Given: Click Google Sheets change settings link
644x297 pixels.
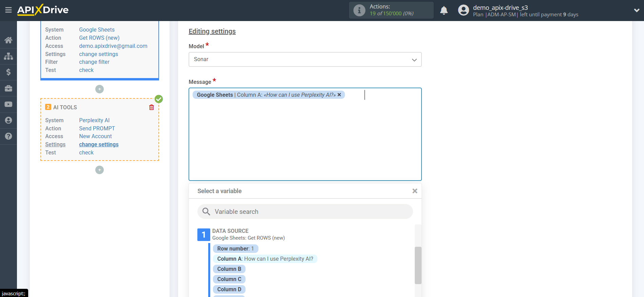Looking at the screenshot, I should [x=99, y=54].
